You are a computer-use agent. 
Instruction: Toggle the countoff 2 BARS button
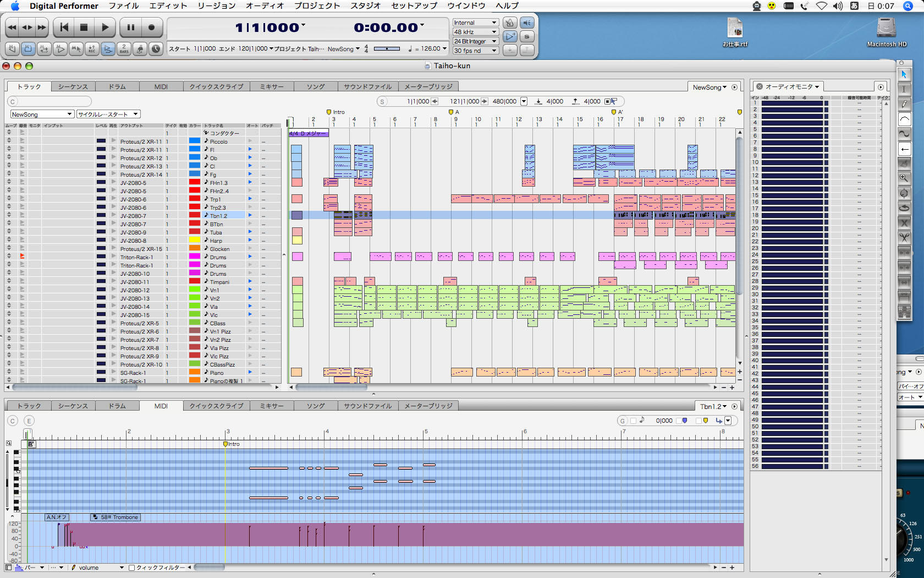pyautogui.click(x=124, y=49)
